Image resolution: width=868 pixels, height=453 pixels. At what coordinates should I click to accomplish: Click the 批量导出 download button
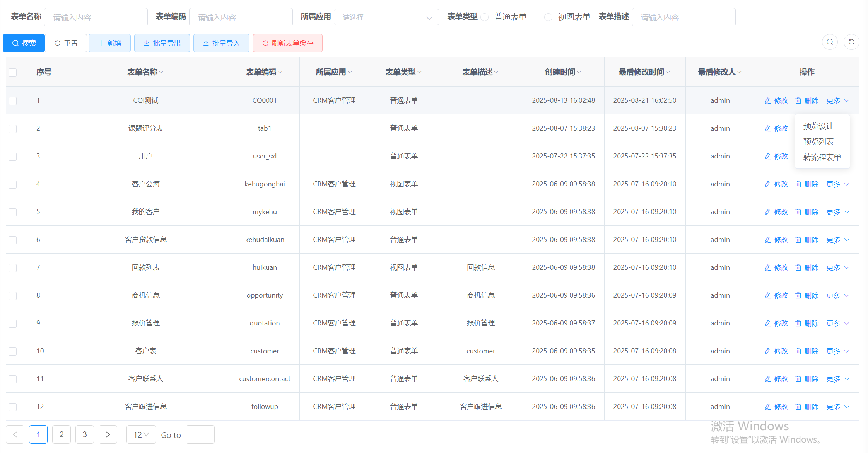coord(162,43)
